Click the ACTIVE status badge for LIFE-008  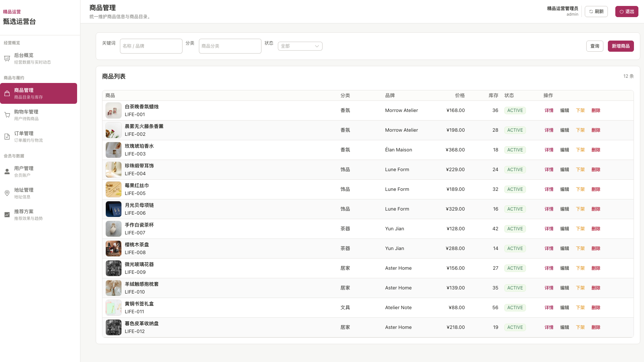(515, 249)
